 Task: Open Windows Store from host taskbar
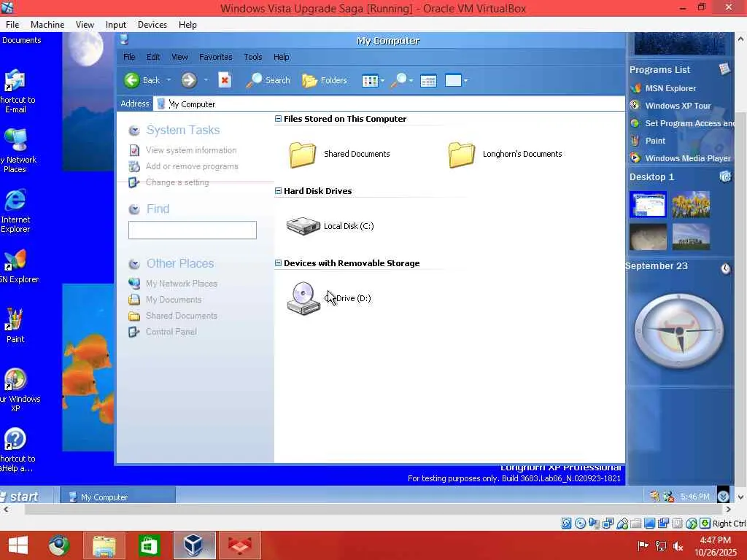(x=149, y=545)
